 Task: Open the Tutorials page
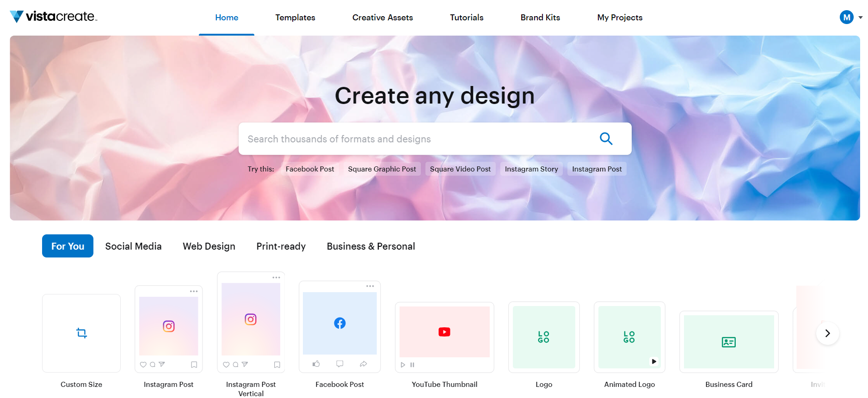(x=467, y=18)
